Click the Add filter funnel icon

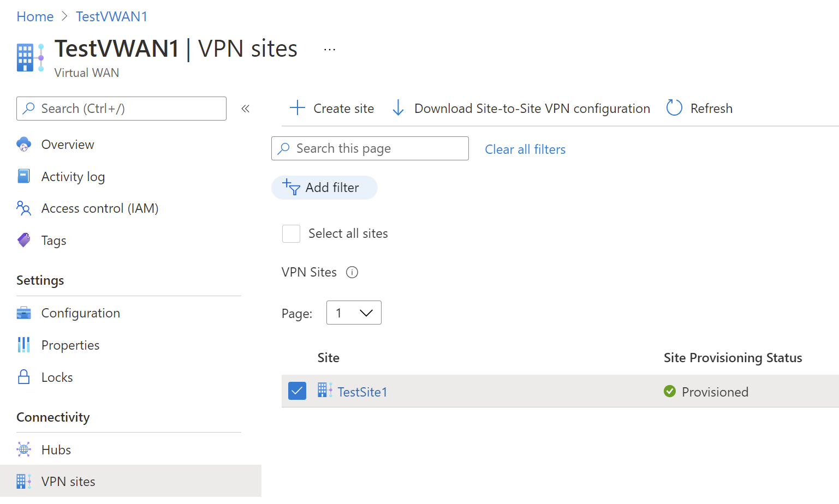pyautogui.click(x=291, y=188)
